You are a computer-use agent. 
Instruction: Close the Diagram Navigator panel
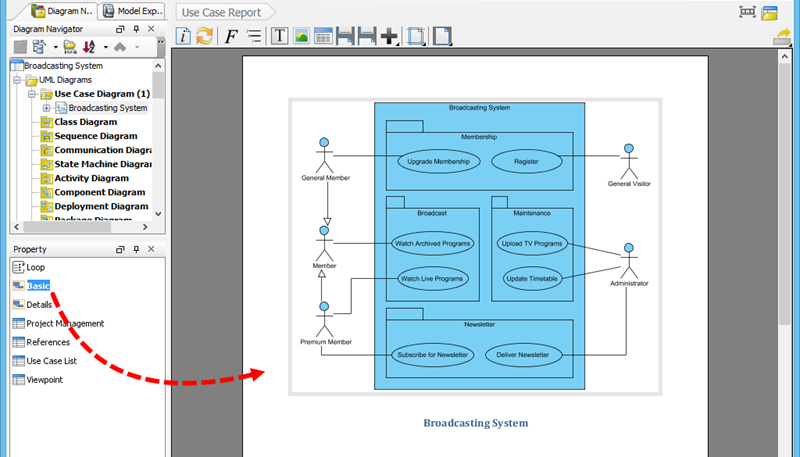click(151, 29)
